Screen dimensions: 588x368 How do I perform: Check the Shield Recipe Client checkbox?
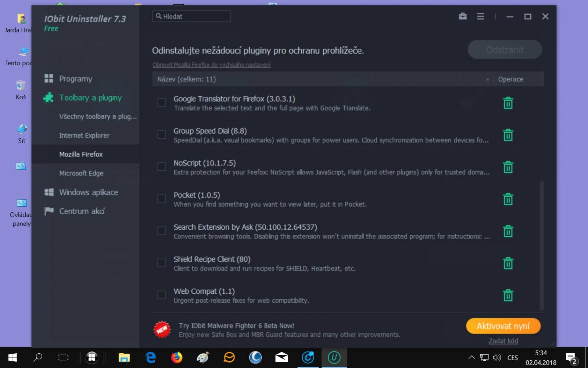(x=162, y=263)
